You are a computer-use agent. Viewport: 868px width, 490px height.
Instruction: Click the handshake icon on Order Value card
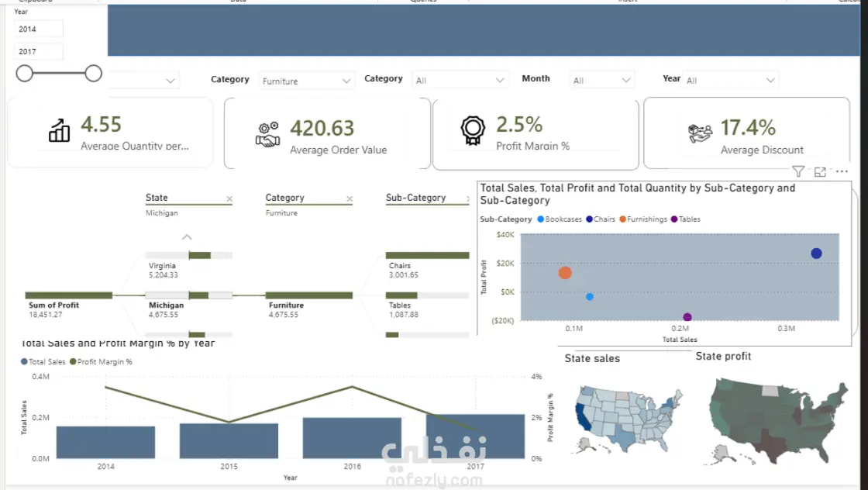pos(268,135)
